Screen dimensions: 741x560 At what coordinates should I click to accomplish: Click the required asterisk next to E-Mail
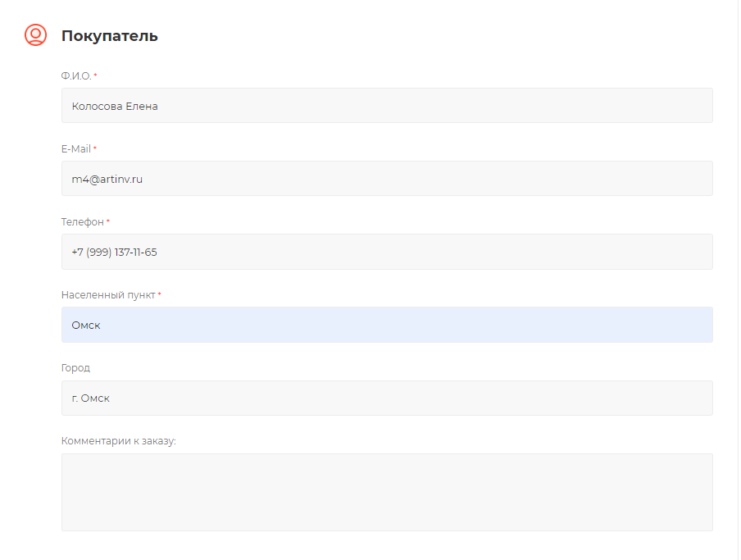(x=94, y=148)
